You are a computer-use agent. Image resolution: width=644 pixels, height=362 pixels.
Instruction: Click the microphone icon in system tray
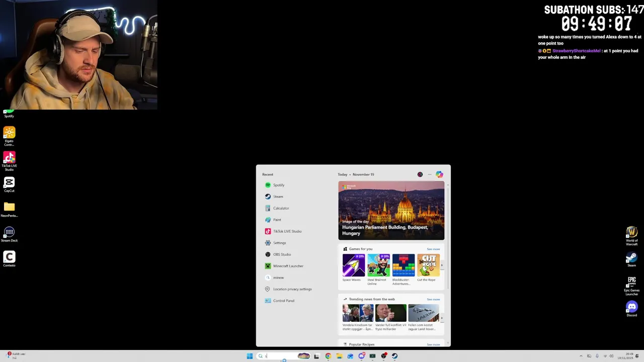pyautogui.click(x=597, y=356)
